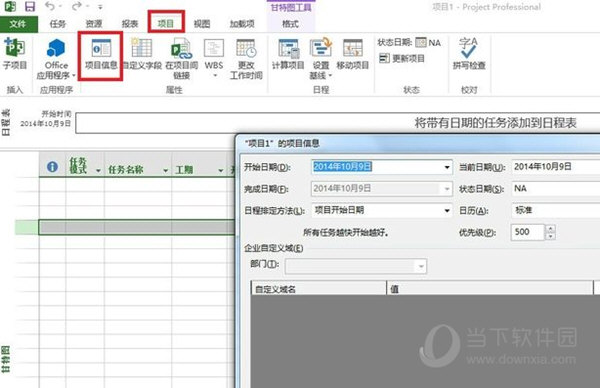Select the 项目 ribbon tab
The height and width of the screenshot is (388, 600).
click(166, 24)
